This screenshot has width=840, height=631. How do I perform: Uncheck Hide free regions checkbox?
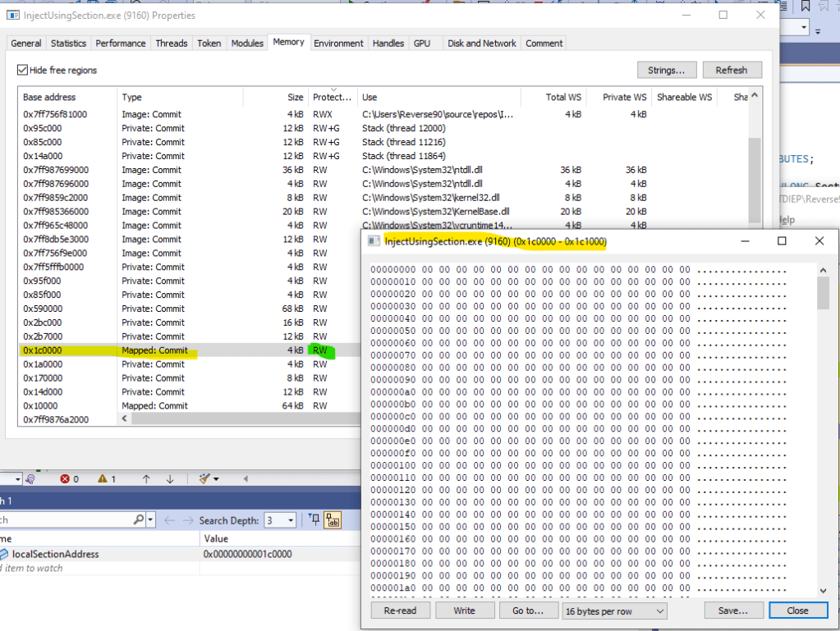tap(22, 71)
